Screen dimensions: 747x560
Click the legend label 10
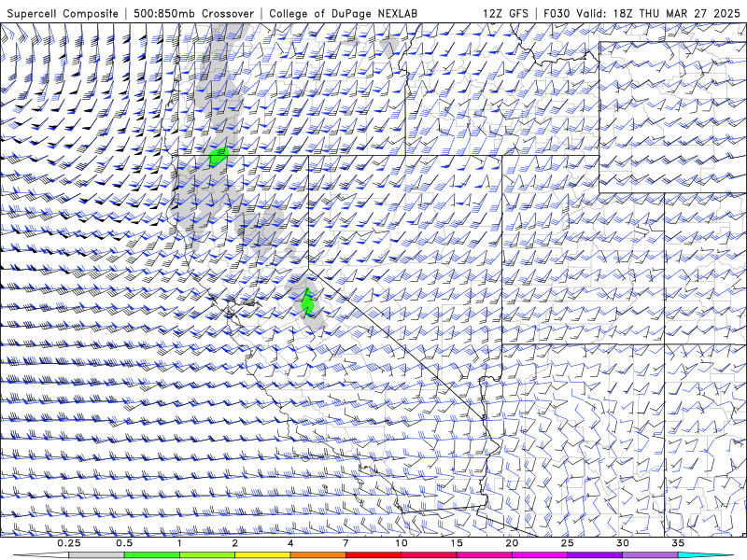click(402, 543)
